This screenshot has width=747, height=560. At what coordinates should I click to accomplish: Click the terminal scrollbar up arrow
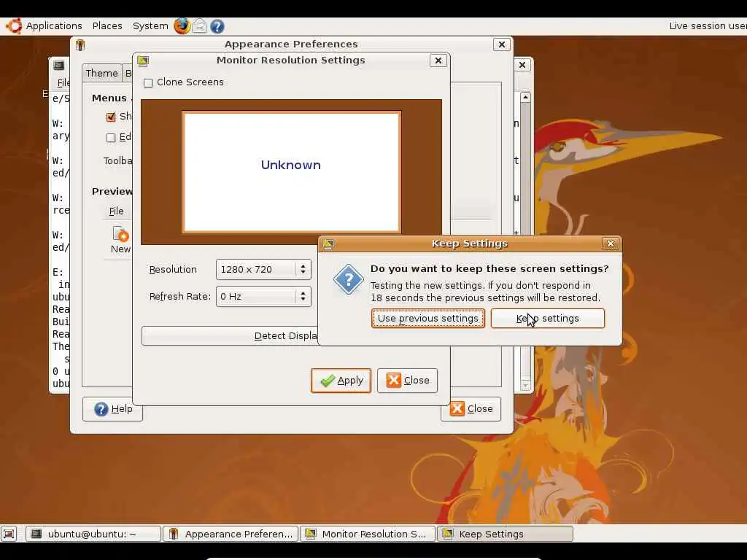(525, 97)
